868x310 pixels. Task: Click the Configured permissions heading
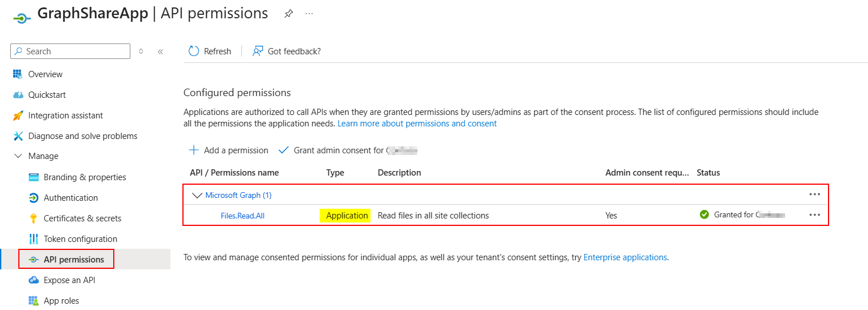[237, 93]
